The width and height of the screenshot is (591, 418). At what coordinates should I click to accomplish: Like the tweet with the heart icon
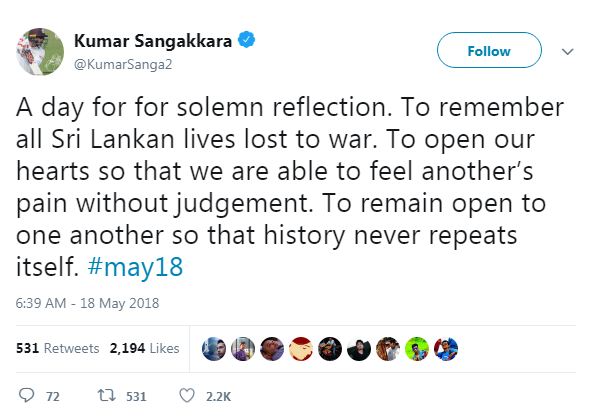[x=187, y=395]
